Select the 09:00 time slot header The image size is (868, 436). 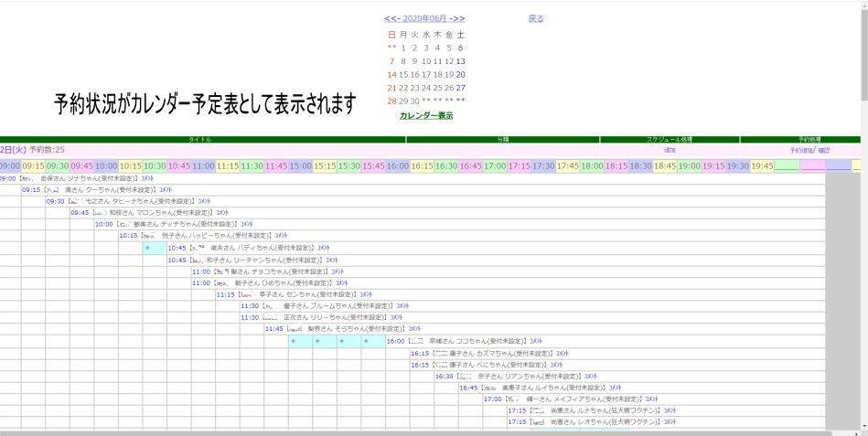tap(9, 165)
